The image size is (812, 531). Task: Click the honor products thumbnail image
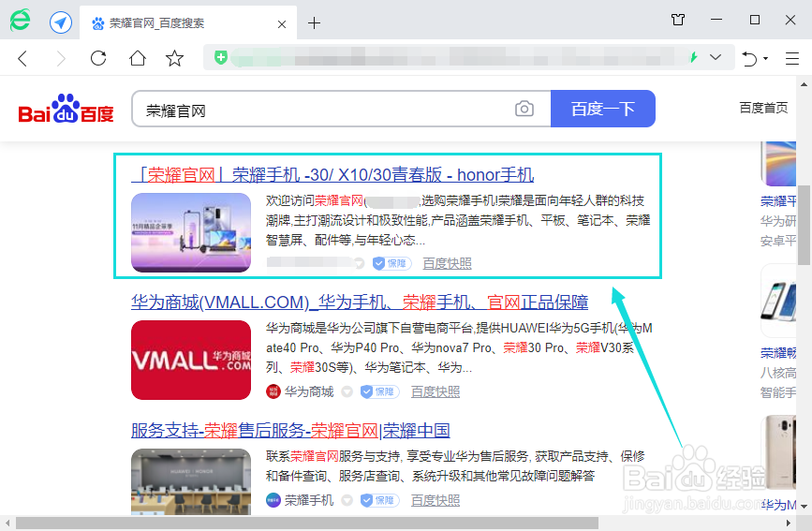(x=191, y=232)
